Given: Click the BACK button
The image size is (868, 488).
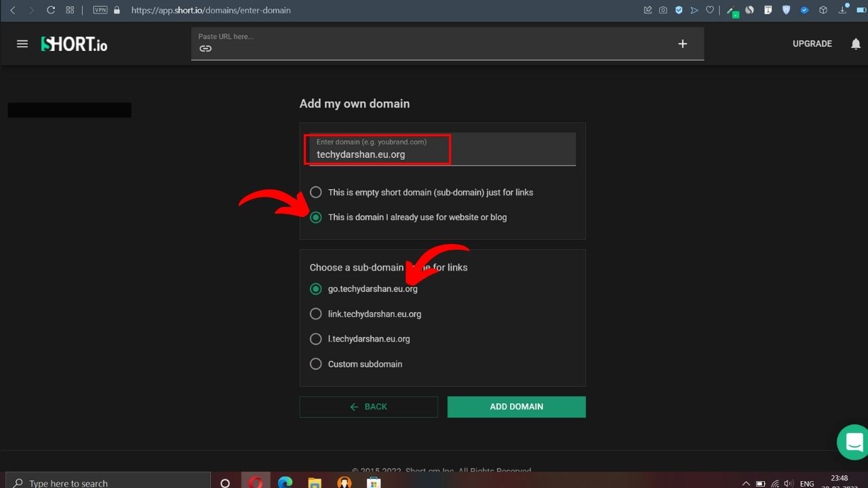Looking at the screenshot, I should click(369, 407).
